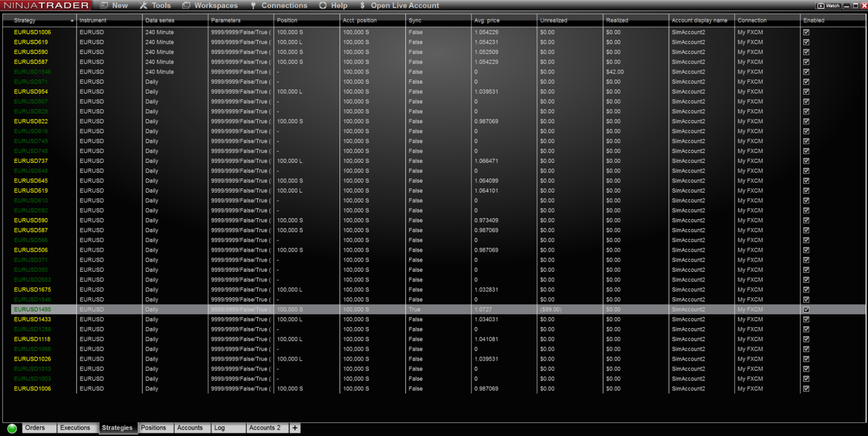Uncheck Enabled for EURUSD737
868x436 pixels.
click(x=806, y=161)
